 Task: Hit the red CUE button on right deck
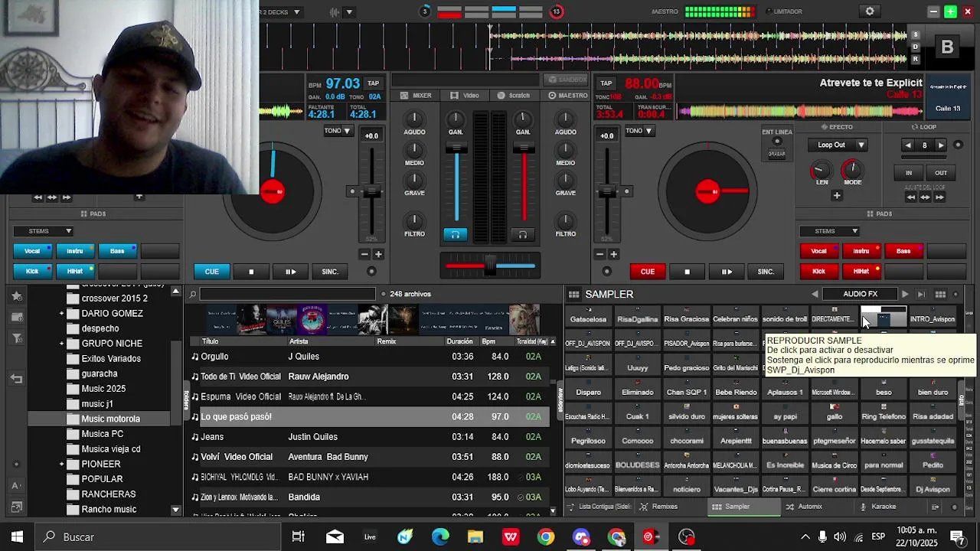click(647, 272)
